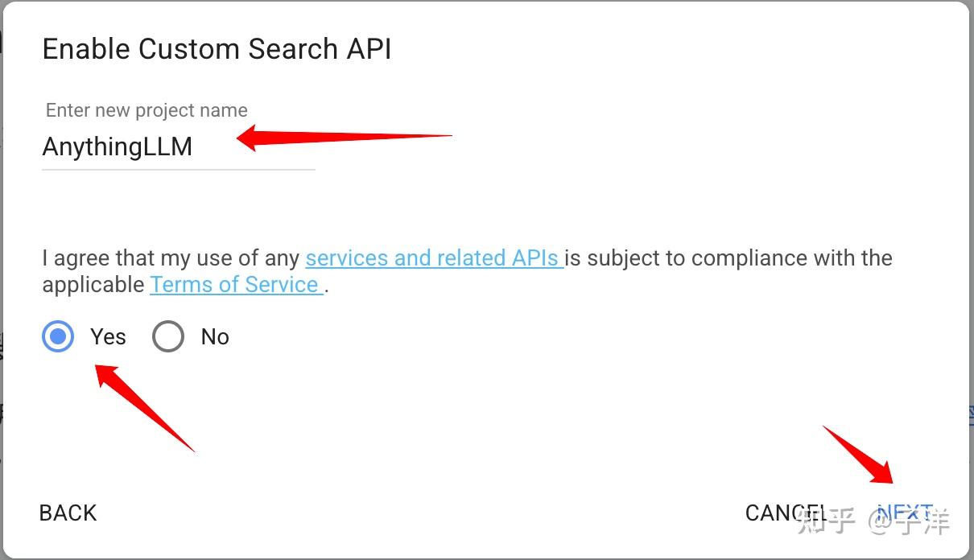The height and width of the screenshot is (560, 974).
Task: Focus the Enter new project name field
Action: pyautogui.click(x=177, y=147)
